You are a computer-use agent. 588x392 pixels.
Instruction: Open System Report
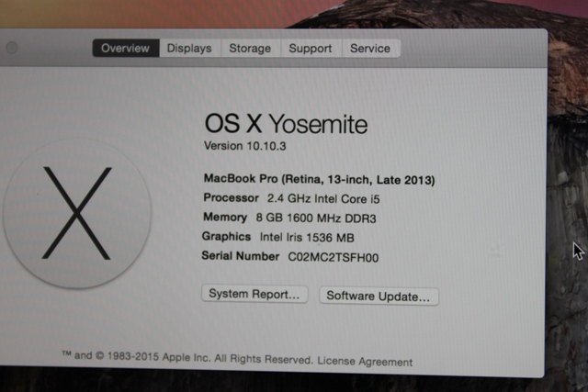254,294
